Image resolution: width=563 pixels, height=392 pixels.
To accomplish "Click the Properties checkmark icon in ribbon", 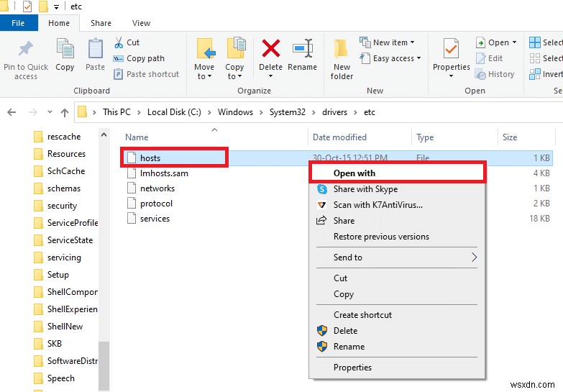I will [451, 48].
